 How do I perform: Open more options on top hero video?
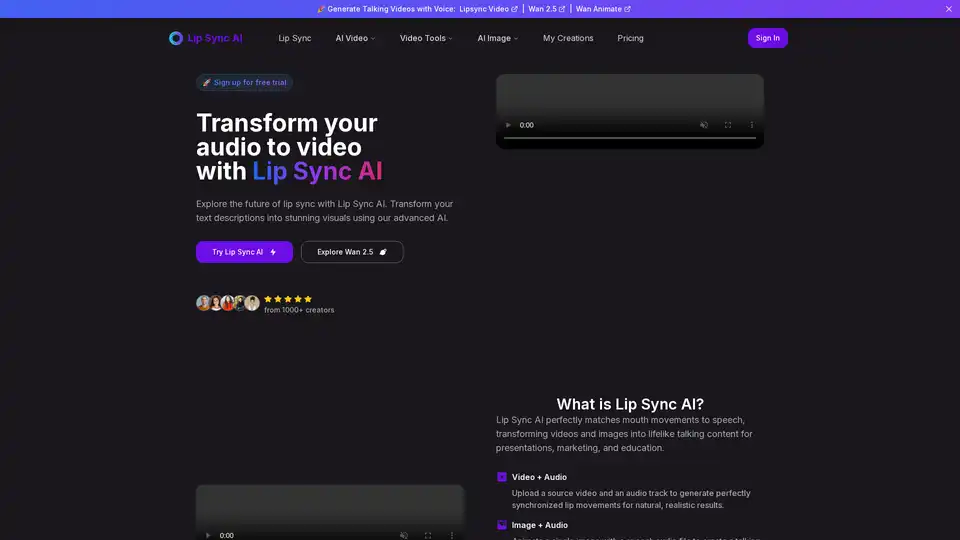[x=752, y=125]
